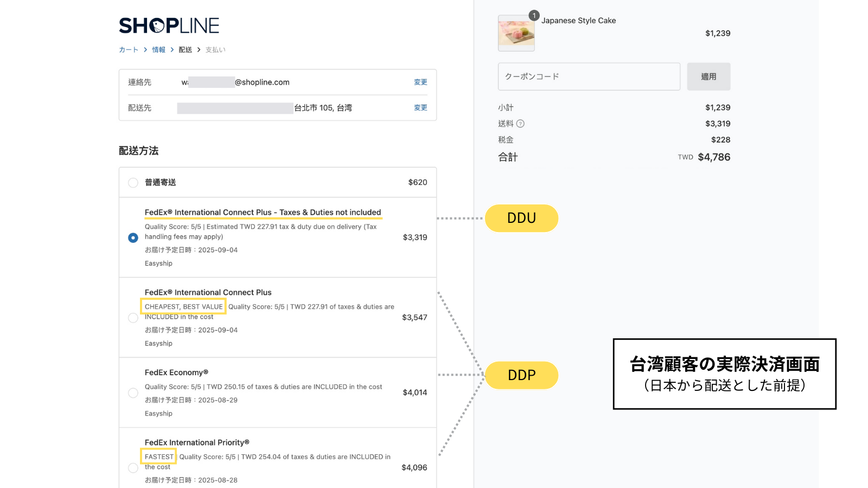Click the FedEx Economy® title text

pyautogui.click(x=176, y=373)
